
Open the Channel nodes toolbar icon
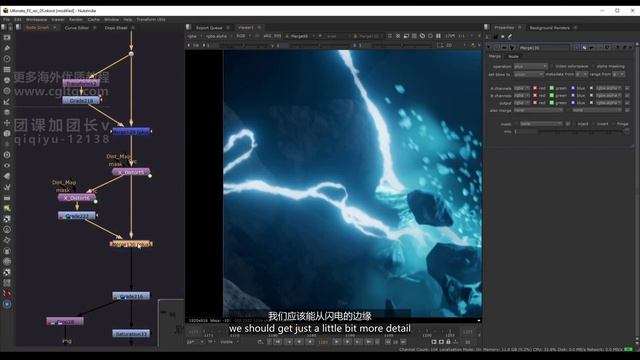7,69
